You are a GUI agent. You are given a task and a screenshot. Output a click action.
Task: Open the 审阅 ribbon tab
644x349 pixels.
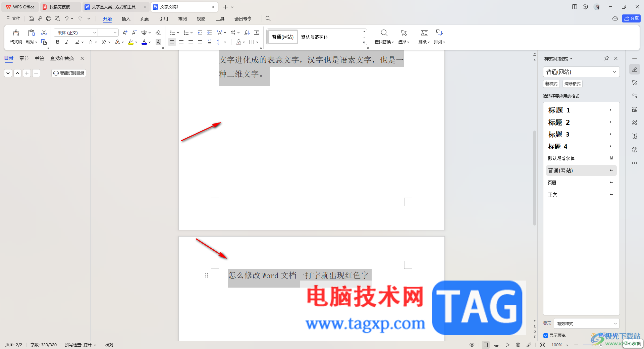point(182,19)
